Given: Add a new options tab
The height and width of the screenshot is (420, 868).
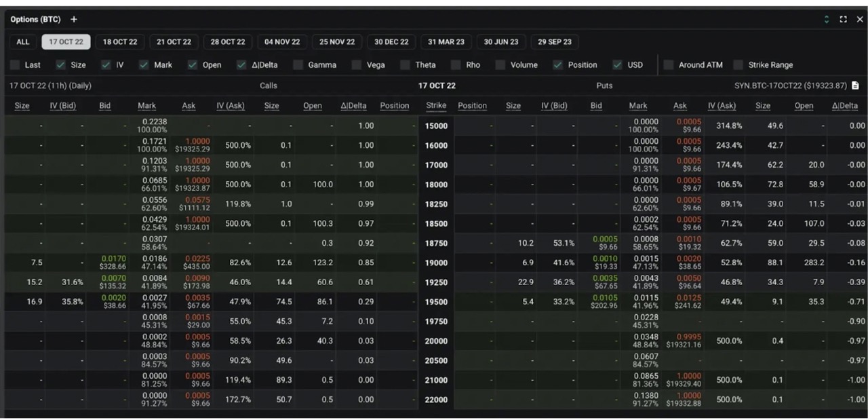Looking at the screenshot, I should 73,20.
